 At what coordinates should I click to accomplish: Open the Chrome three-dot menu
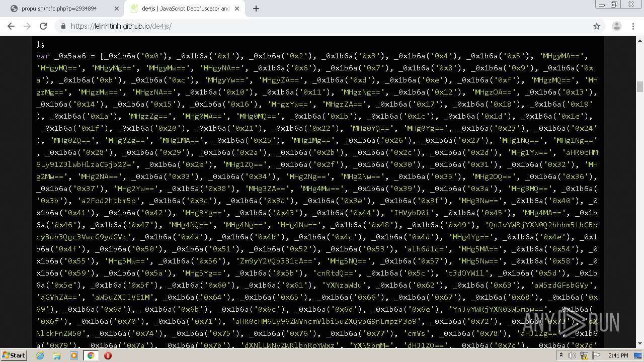pos(633,26)
